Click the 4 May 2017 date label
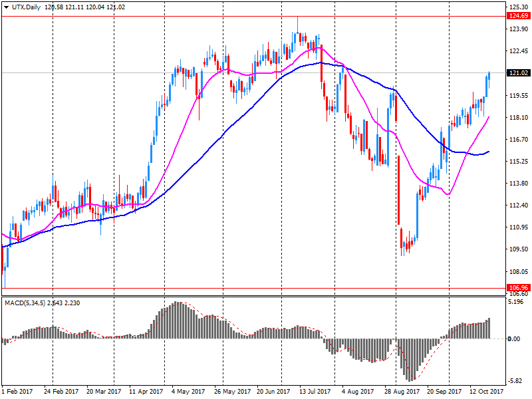Image resolution: width=532 pixels, height=399 pixels. pyautogui.click(x=188, y=392)
